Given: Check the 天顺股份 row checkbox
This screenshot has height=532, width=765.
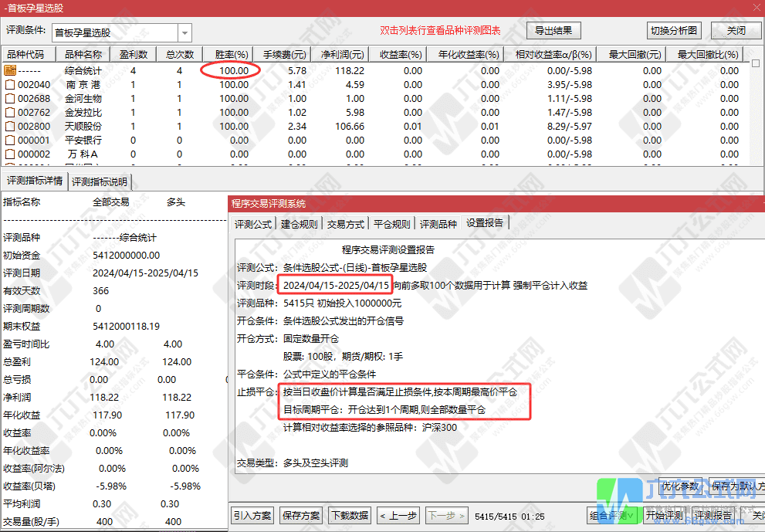Looking at the screenshot, I should click(9, 126).
